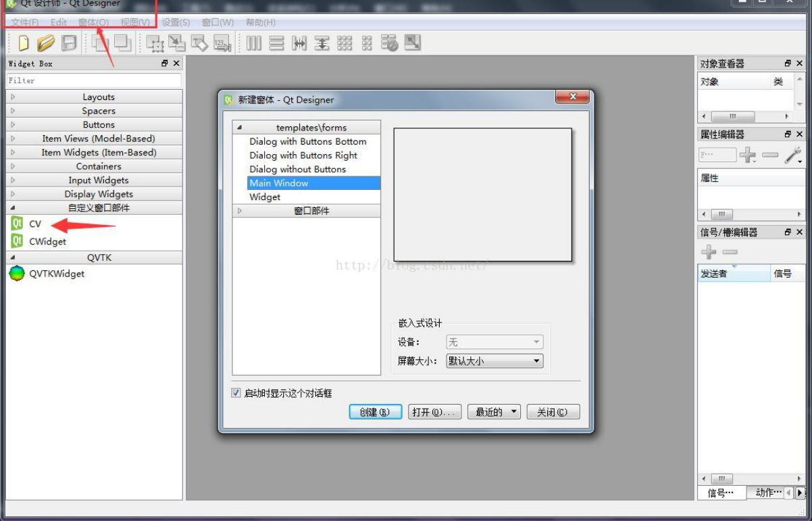Screen dimensions: 812x521
Task: Select the Edit Widgets mode icon
Action: [155, 43]
